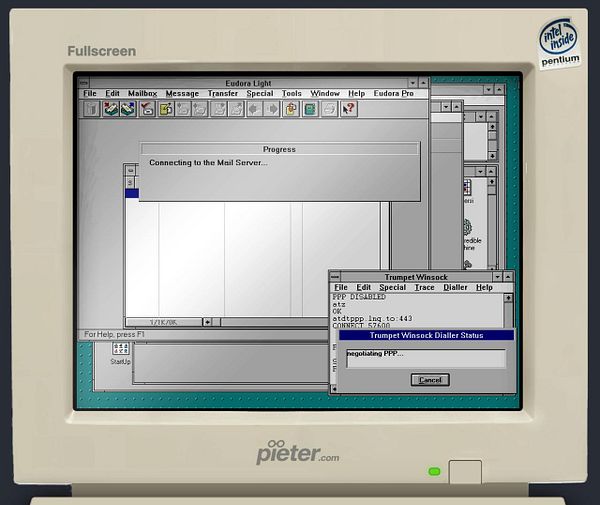Open the Trace menu in Trumpet Winsock
Image resolution: width=600 pixels, height=505 pixels.
pos(424,287)
